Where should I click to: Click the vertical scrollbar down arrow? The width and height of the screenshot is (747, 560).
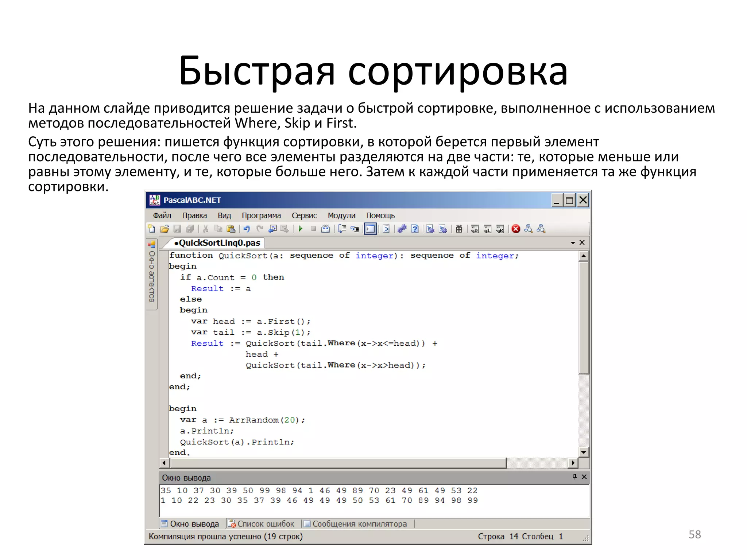(x=584, y=452)
